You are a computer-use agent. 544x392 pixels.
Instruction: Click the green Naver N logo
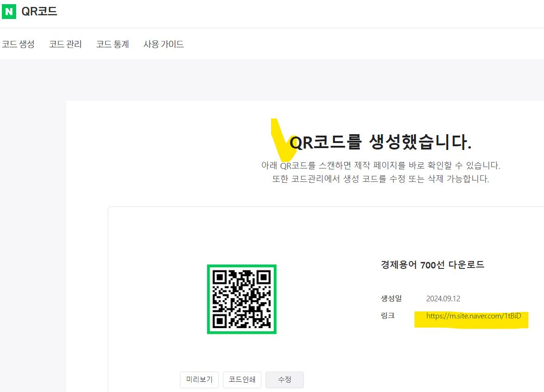9,11
